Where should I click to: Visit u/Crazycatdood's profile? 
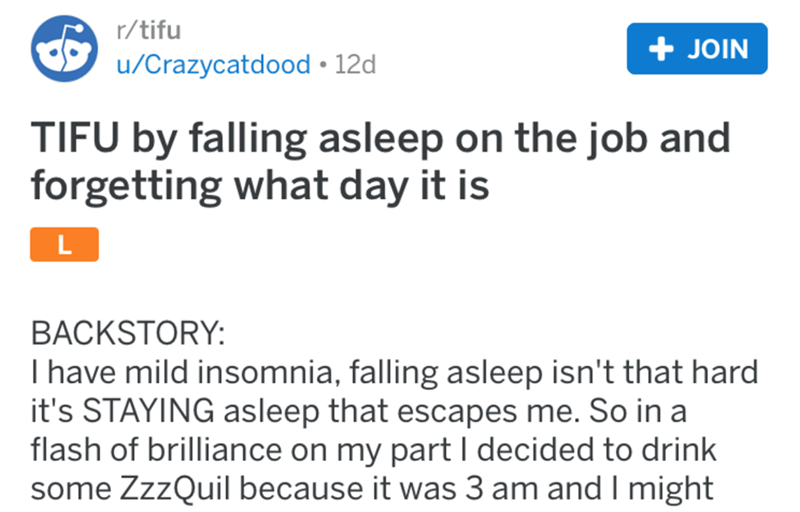(x=213, y=65)
